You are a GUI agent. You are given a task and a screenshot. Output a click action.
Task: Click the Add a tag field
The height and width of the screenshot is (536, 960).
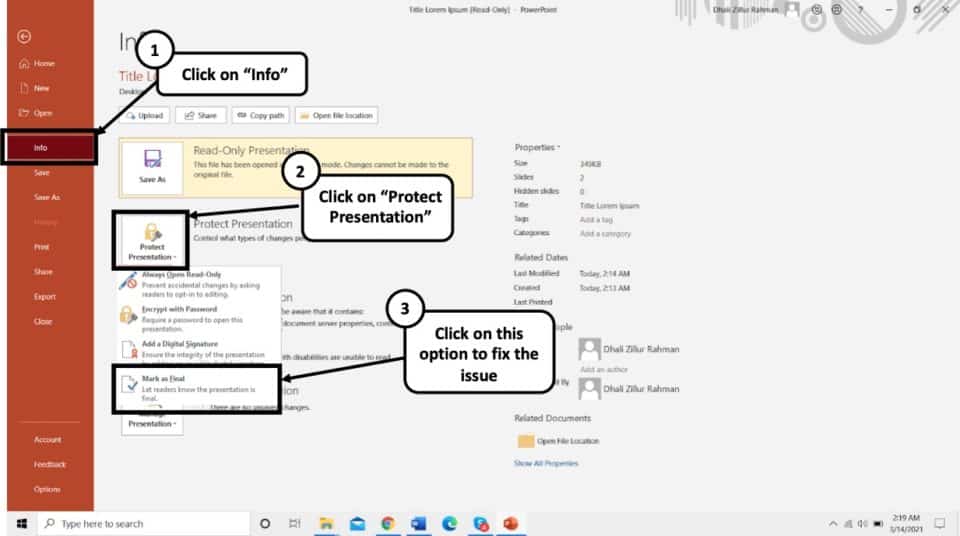(x=596, y=219)
